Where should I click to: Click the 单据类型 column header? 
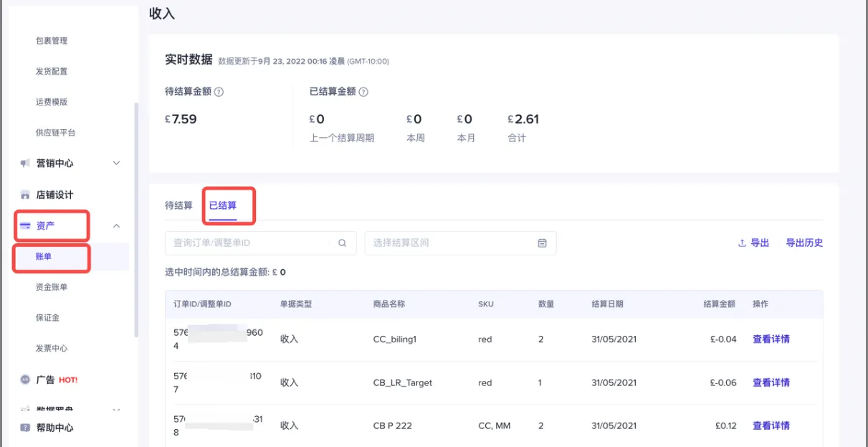(296, 304)
